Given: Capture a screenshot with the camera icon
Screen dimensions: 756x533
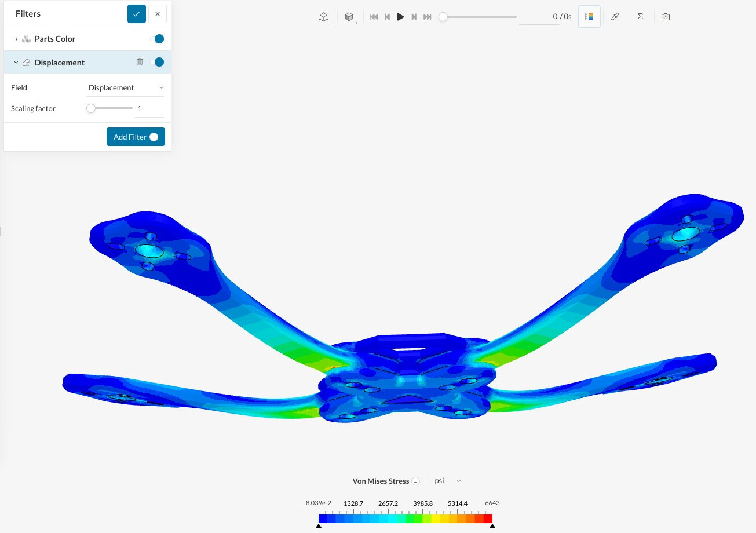Looking at the screenshot, I should (666, 17).
